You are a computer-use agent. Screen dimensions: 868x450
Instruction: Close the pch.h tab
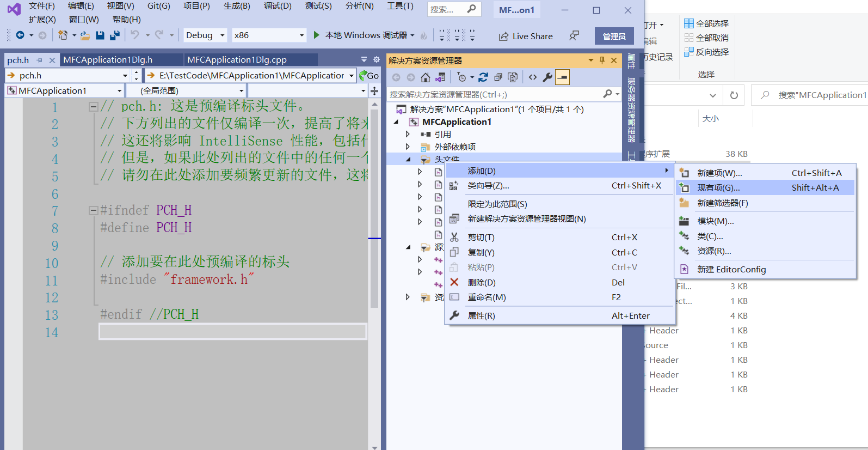52,60
